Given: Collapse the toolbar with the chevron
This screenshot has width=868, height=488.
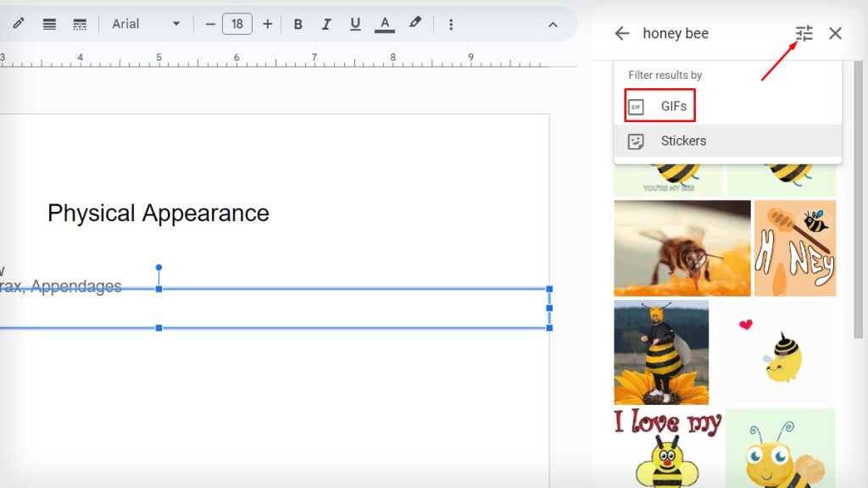Looking at the screenshot, I should 554,24.
